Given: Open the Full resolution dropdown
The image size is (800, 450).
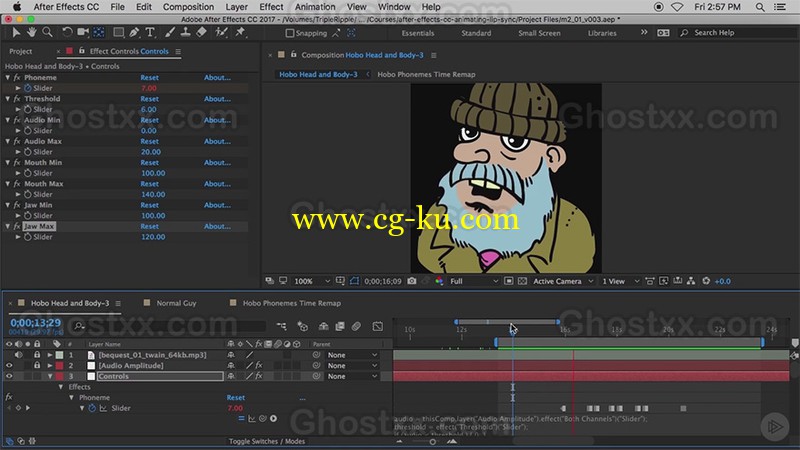Looking at the screenshot, I should click(473, 281).
